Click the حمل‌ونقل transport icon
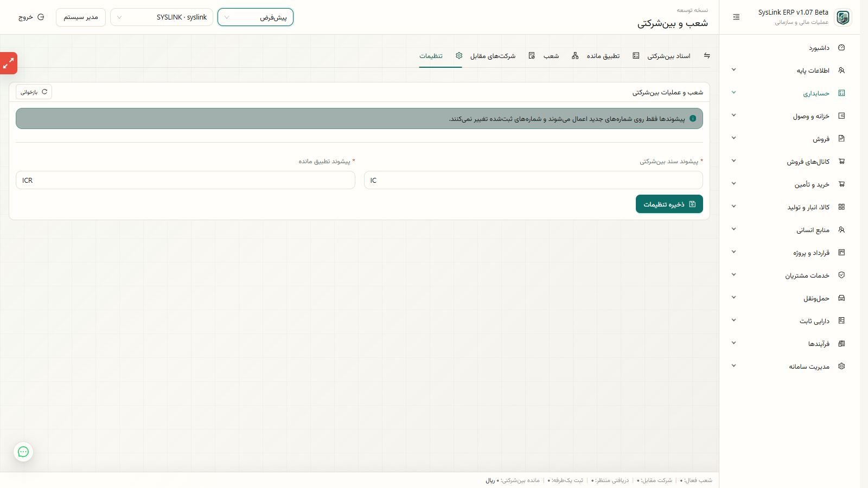The width and height of the screenshot is (868, 488). [x=841, y=298]
